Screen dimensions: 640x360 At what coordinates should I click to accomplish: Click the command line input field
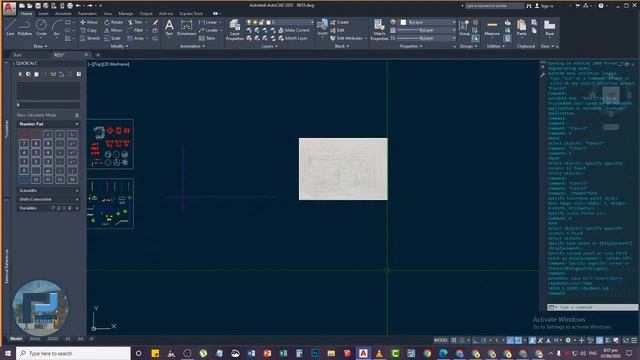pos(596,307)
